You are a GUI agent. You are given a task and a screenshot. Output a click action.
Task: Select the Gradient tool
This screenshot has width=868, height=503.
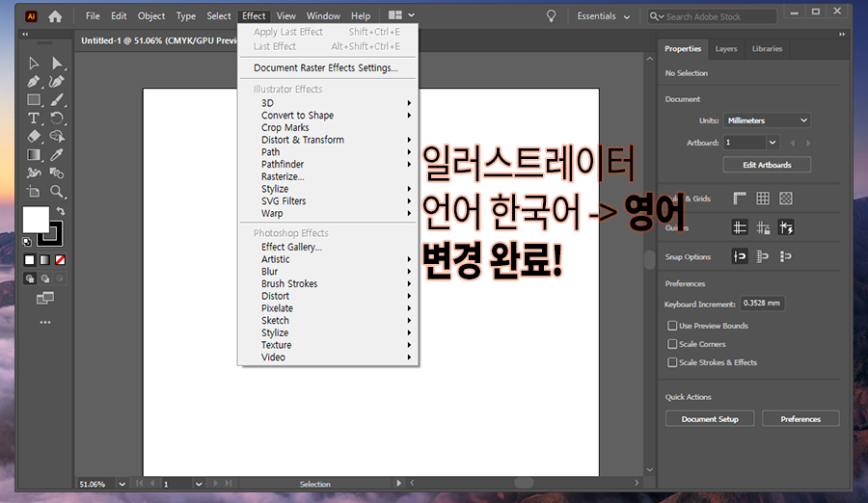[33, 154]
